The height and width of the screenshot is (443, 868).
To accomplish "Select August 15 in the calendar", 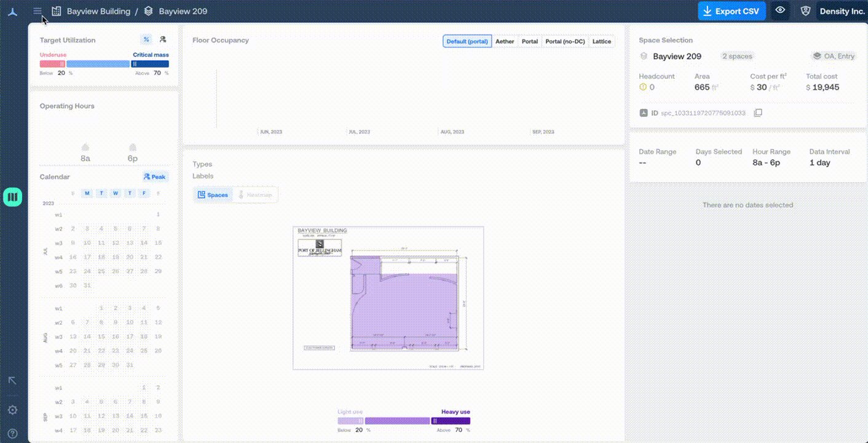I will pyautogui.click(x=101, y=337).
